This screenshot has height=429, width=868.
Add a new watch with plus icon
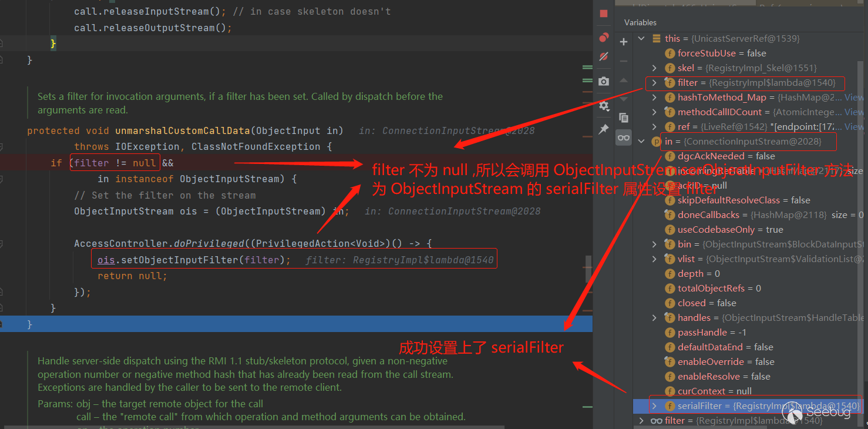tap(624, 42)
